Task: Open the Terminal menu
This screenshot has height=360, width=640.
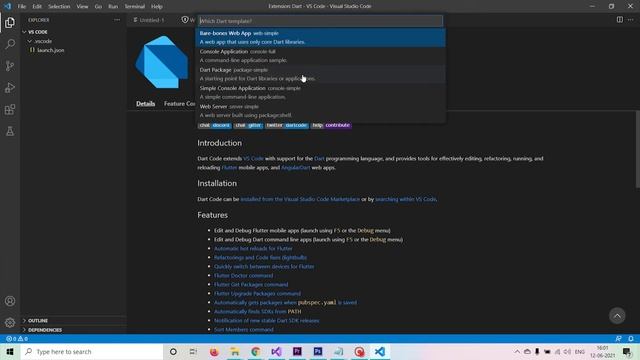Action: point(135,7)
